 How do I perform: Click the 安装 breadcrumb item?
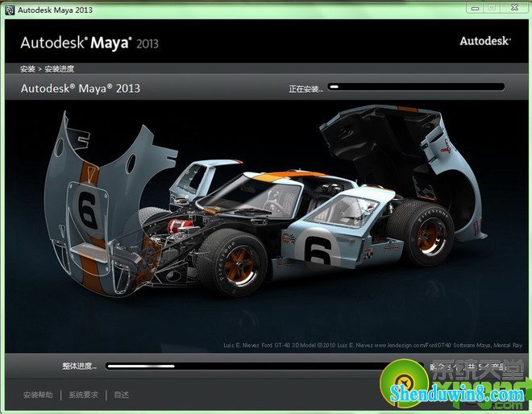pyautogui.click(x=27, y=69)
